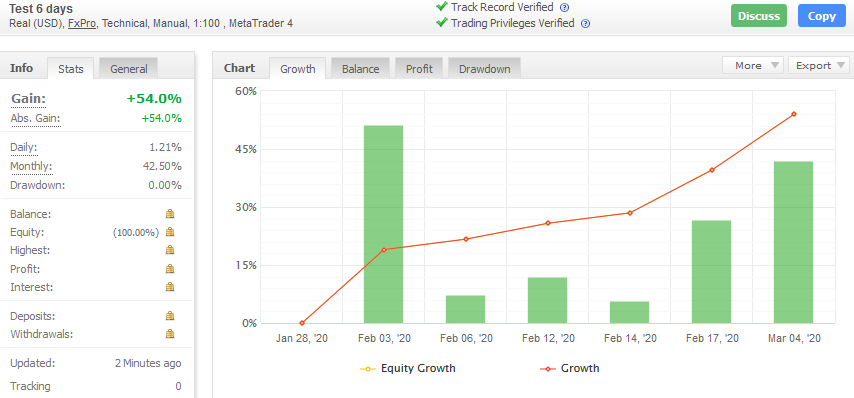Click the lock icon in the Profit row
Screen dimensions: 854x398
[170, 268]
